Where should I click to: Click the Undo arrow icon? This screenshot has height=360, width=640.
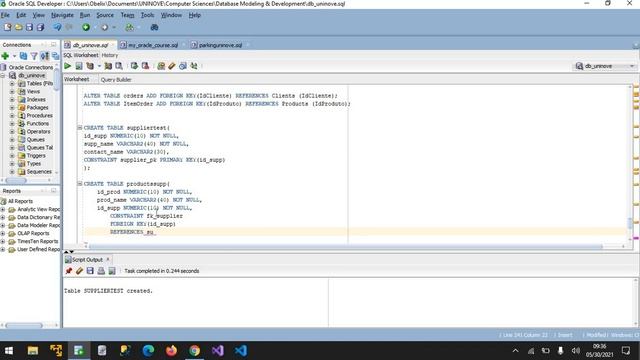57,27
